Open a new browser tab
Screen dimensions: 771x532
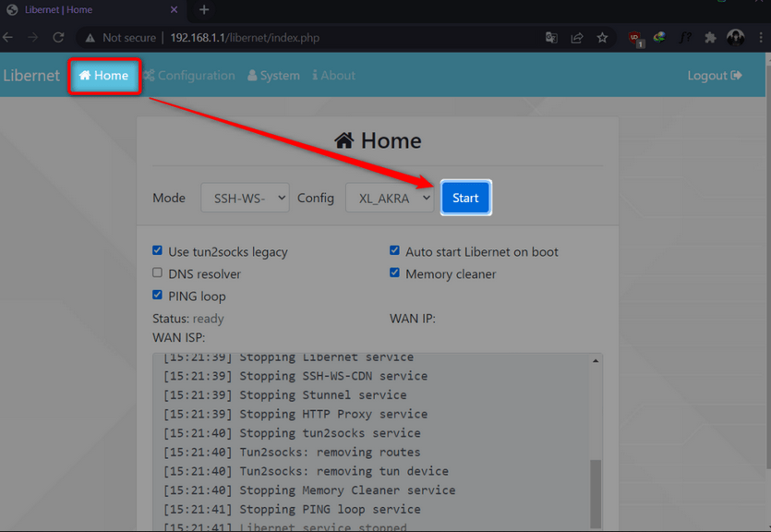click(x=204, y=10)
